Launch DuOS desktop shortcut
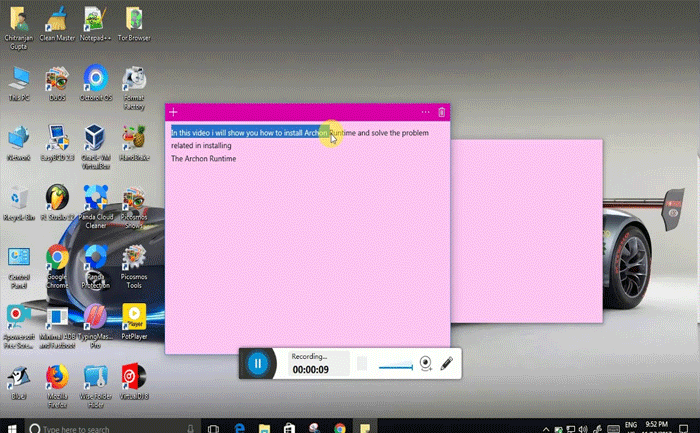Screen dimensions: 700x433 [x=57, y=84]
